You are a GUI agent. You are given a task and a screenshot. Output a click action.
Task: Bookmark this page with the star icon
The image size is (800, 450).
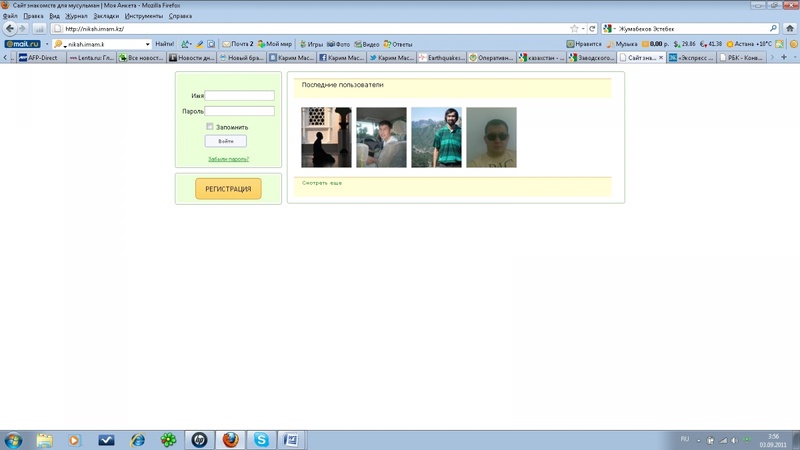(574, 29)
